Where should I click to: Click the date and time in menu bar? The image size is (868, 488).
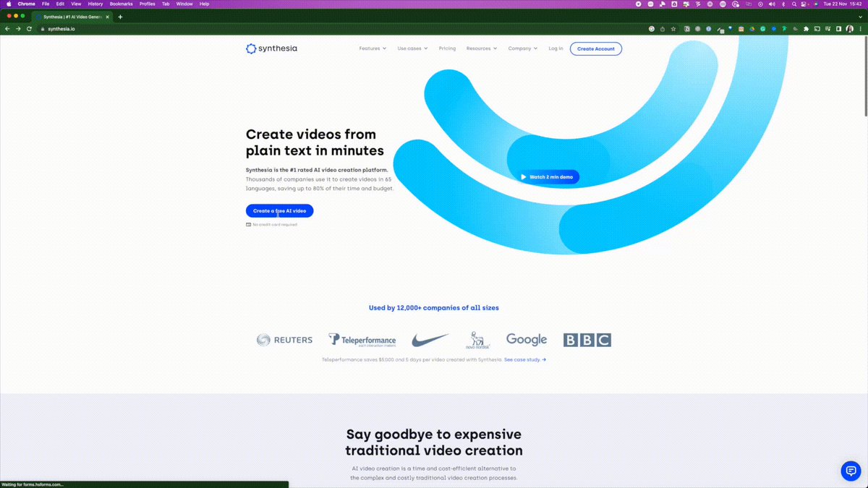coord(843,4)
